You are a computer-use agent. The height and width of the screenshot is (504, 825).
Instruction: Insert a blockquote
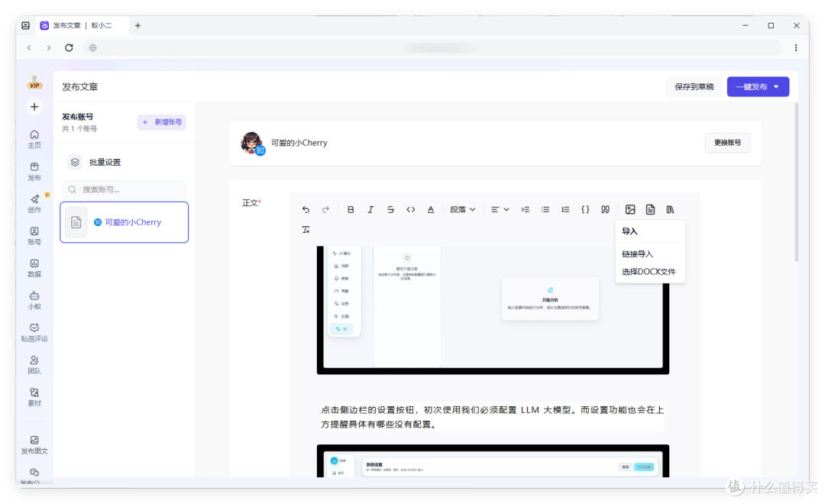coord(605,209)
